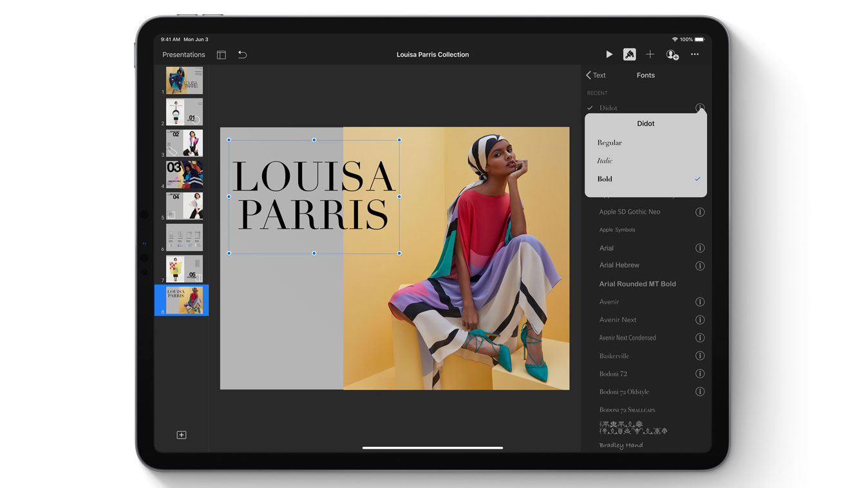Open slide 7 thumbnail

[x=184, y=269]
